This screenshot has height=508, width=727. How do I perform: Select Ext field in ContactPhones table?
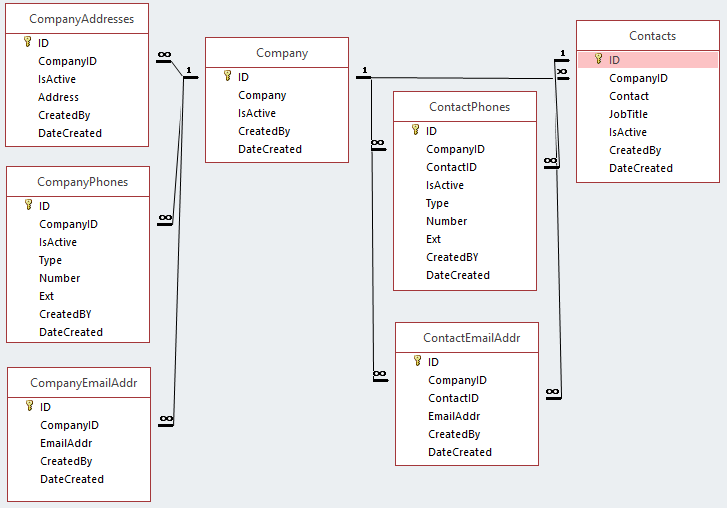[433, 239]
